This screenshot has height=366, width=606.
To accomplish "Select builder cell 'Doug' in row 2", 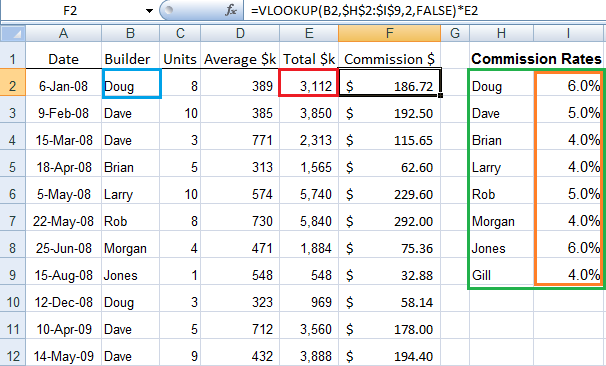I will click(131, 83).
